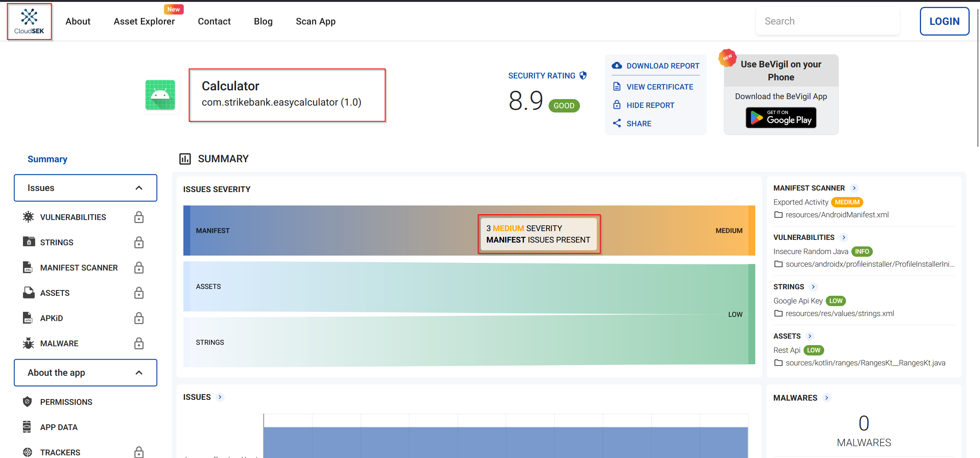Click the lock icon next to Vulnerabilities
Screen dimensions: 980x458
point(139,217)
